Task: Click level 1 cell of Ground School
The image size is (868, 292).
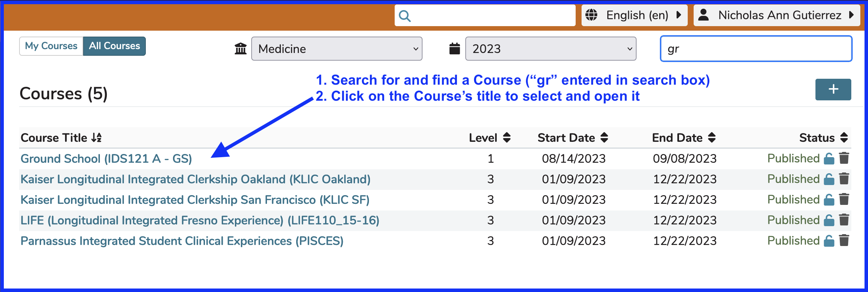Action: (x=490, y=159)
